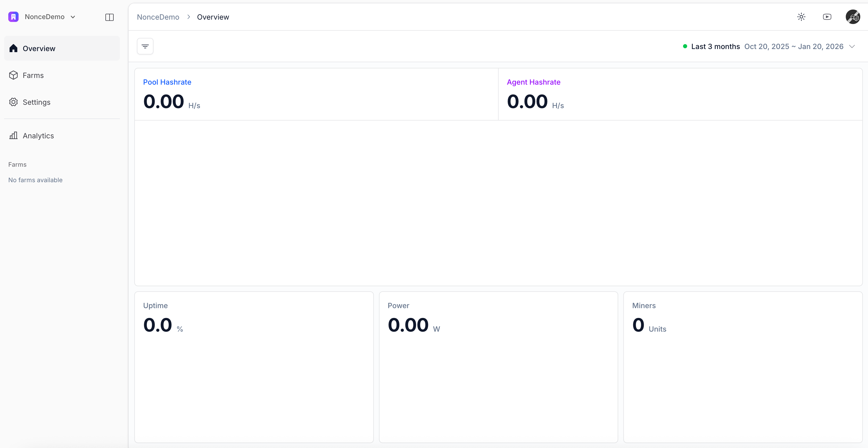
Task: Select the Overview home icon in sidebar
Action: [13, 48]
